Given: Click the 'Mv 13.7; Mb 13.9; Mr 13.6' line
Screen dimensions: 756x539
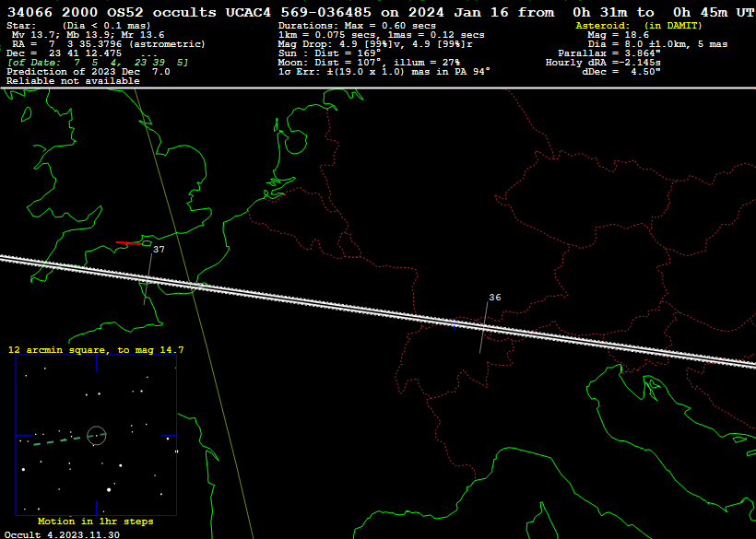Looking at the screenshot, I should (88, 35).
